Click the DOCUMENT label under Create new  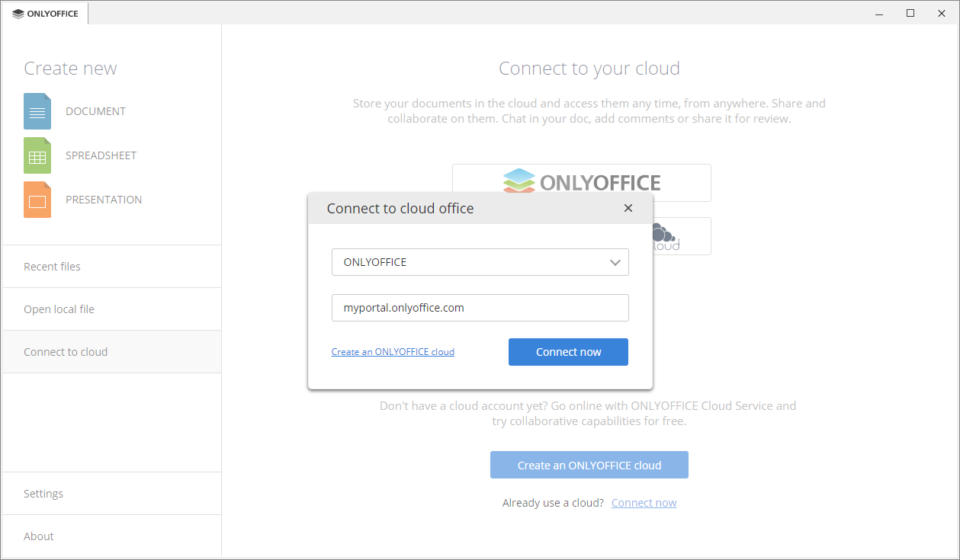(x=95, y=111)
